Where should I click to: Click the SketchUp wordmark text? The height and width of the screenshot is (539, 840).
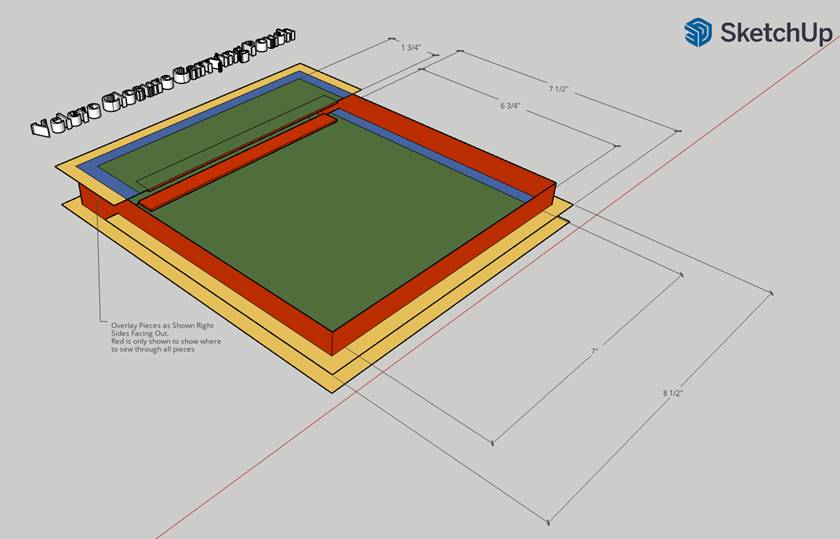click(x=775, y=33)
